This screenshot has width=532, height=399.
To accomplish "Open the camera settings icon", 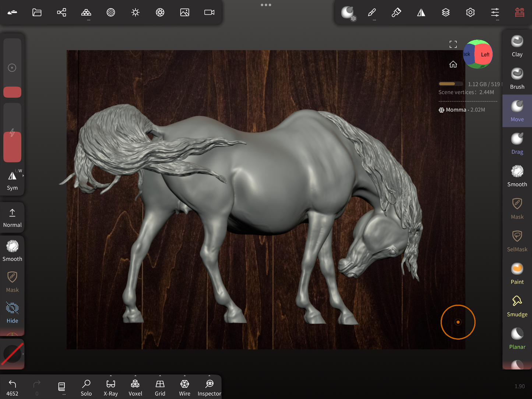I will click(209, 13).
